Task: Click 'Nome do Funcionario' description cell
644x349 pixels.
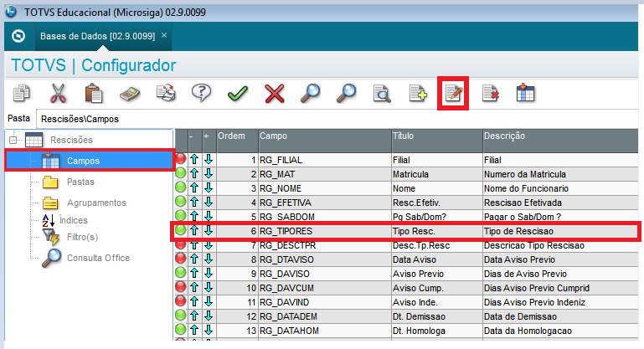Action: pos(560,188)
